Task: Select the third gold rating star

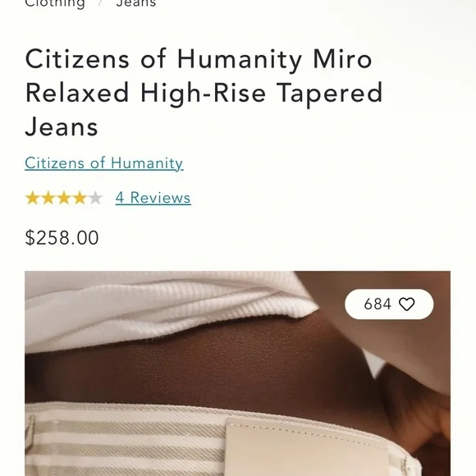Action: pos(64,198)
